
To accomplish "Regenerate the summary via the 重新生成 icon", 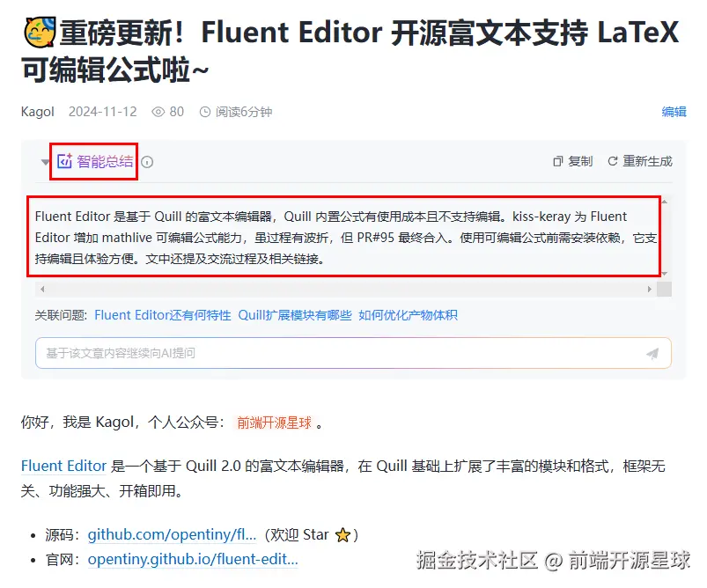I will [613, 162].
